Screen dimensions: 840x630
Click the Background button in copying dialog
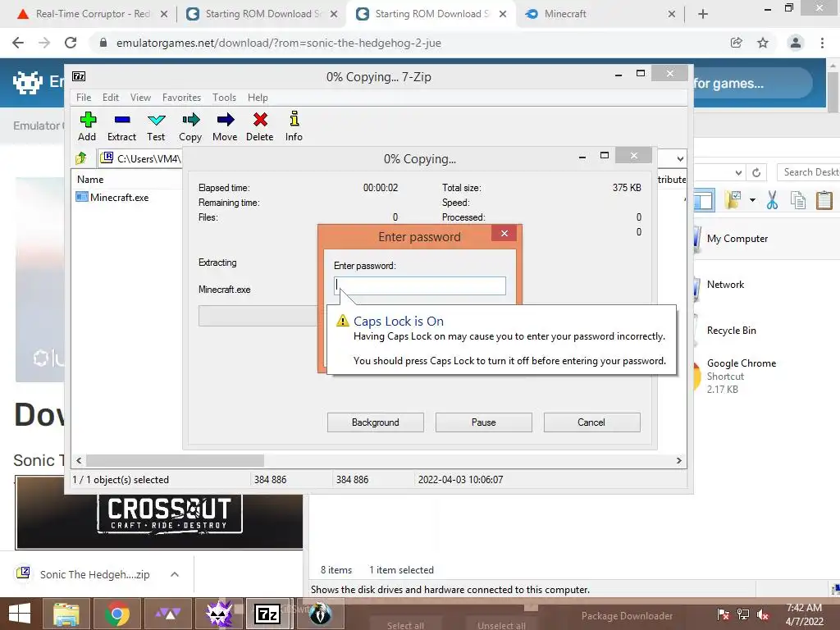pos(376,422)
